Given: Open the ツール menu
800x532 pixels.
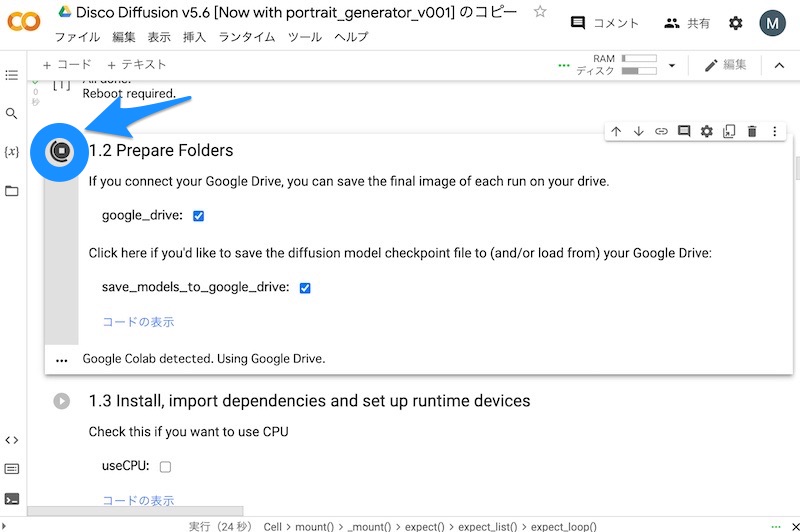Looking at the screenshot, I should [305, 37].
